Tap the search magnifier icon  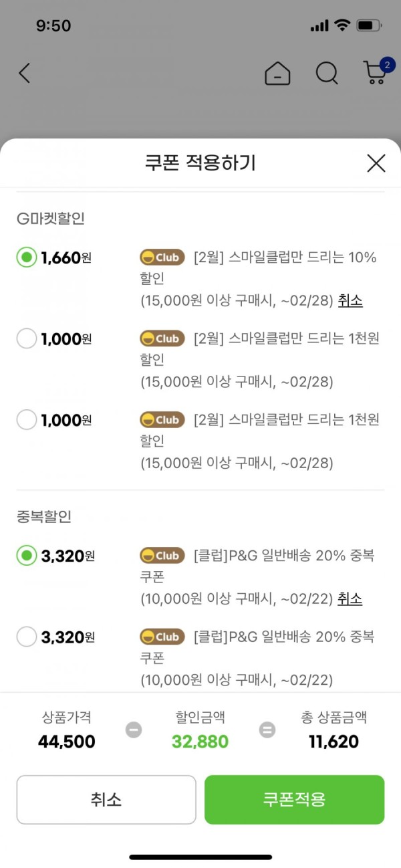tap(327, 74)
